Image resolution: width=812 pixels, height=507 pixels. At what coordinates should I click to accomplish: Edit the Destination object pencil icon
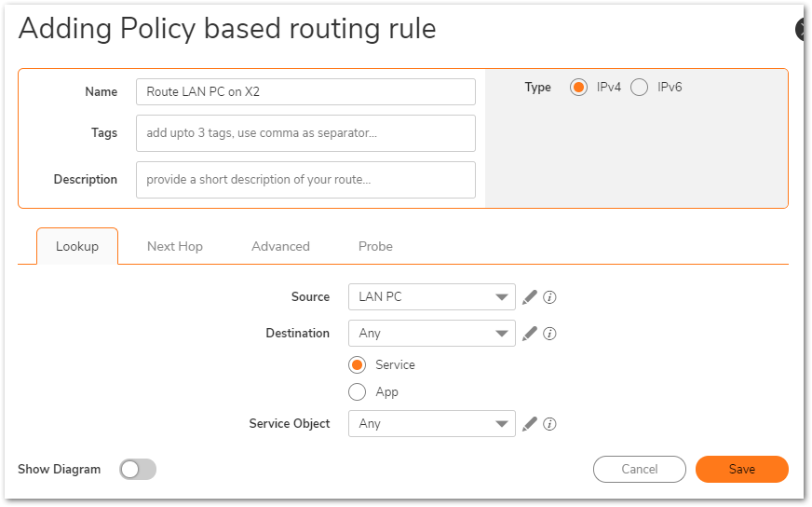click(x=529, y=334)
